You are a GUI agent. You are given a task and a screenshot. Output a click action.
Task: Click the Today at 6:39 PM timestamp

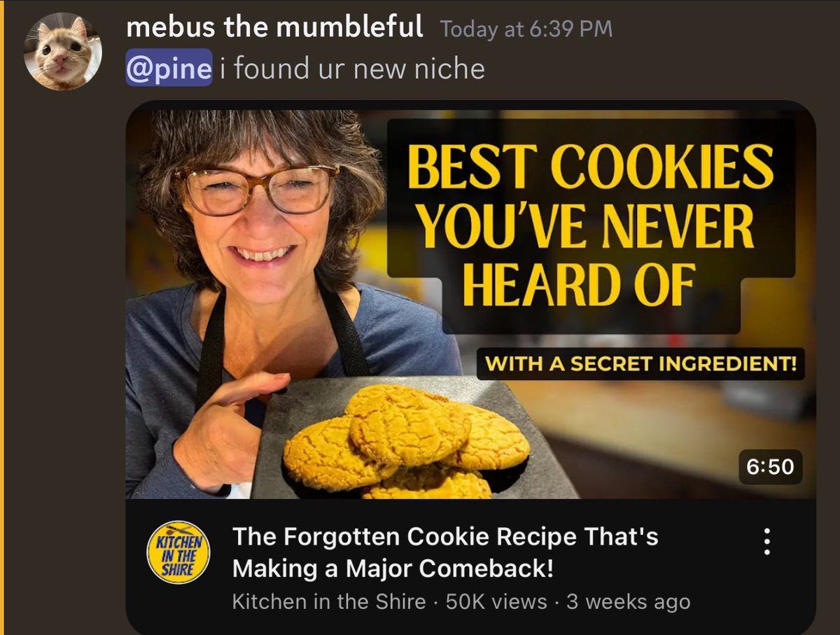coord(526,29)
